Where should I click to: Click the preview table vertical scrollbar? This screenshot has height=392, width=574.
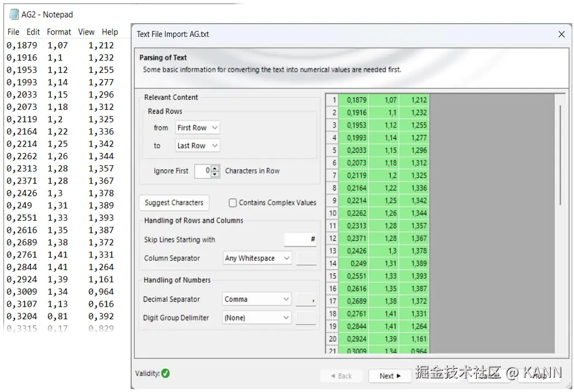coord(560,155)
